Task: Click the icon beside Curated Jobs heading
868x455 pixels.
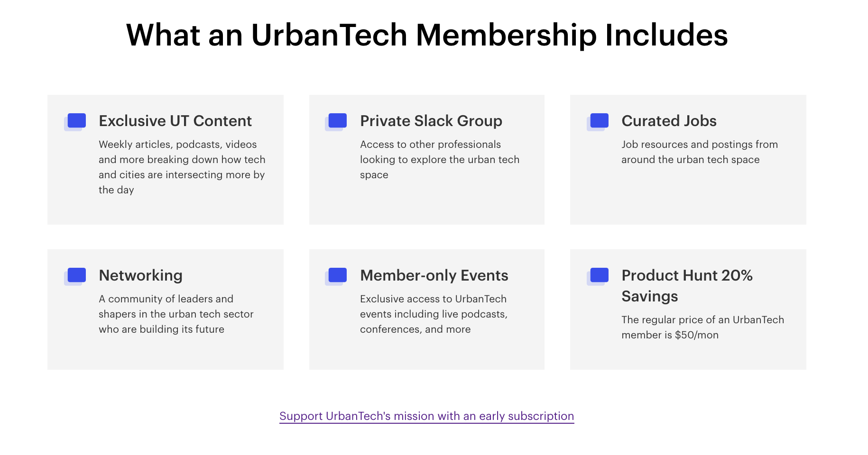Action: tap(599, 121)
